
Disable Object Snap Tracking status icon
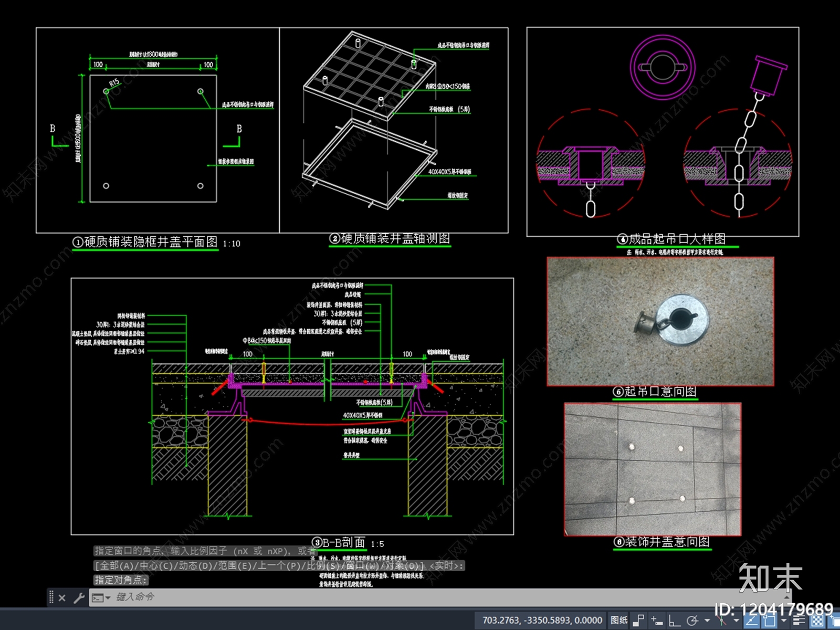[x=751, y=621]
